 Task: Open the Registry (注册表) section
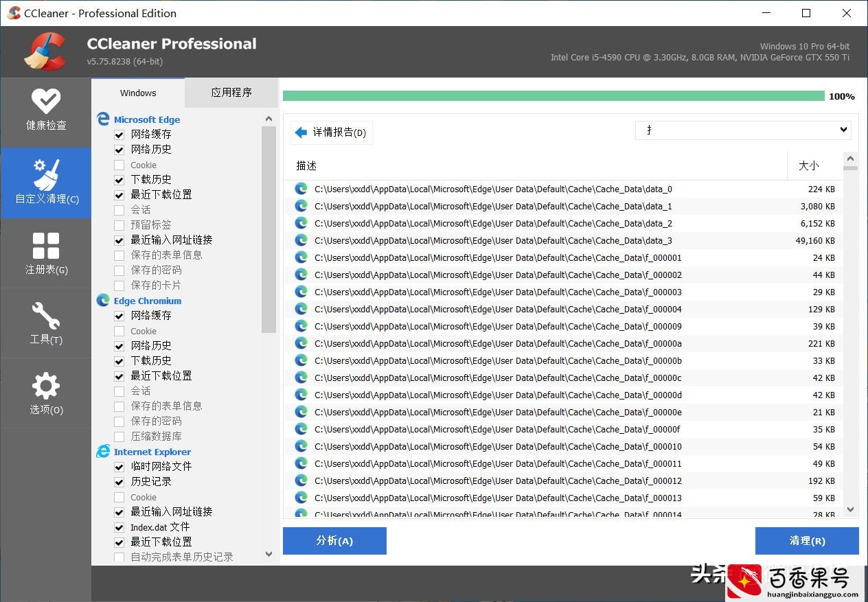click(x=46, y=253)
